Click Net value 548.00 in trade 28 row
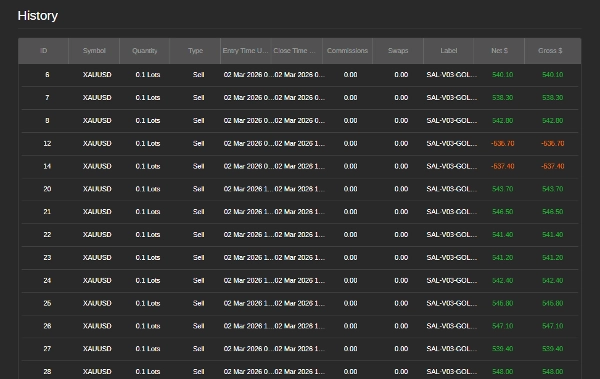Image resolution: width=600 pixels, height=379 pixels. pos(502,372)
